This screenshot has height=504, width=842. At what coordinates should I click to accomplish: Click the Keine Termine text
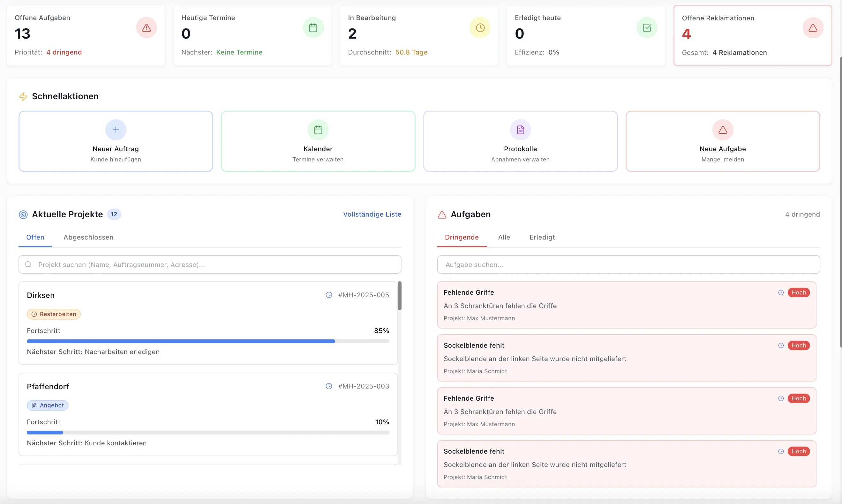pos(239,52)
